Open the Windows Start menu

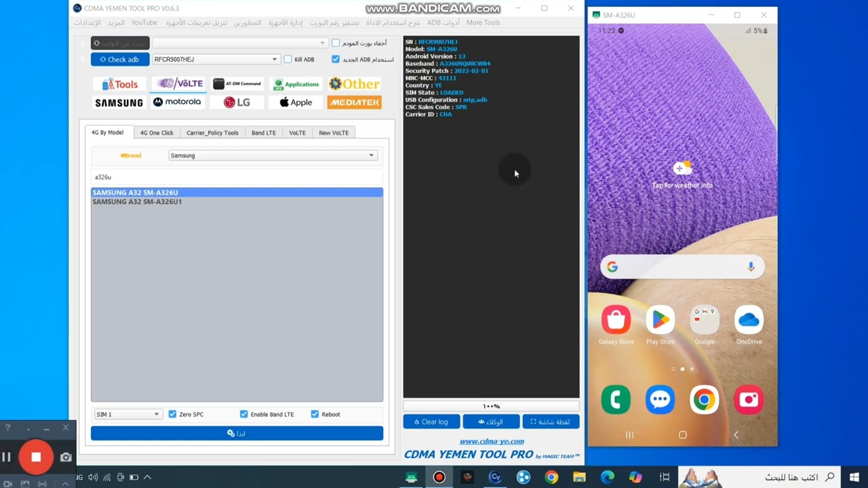[854, 477]
